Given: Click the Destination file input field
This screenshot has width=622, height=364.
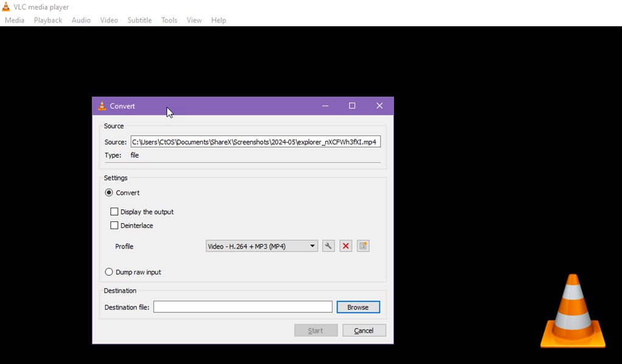Looking at the screenshot, I should pyautogui.click(x=243, y=307).
